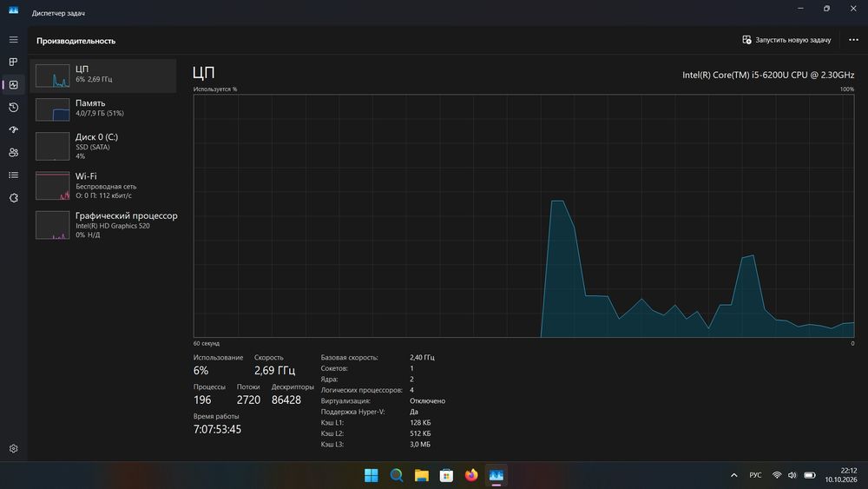Viewport: 868px width, 489px height.
Task: Select the Графический процессор item
Action: [x=103, y=225]
